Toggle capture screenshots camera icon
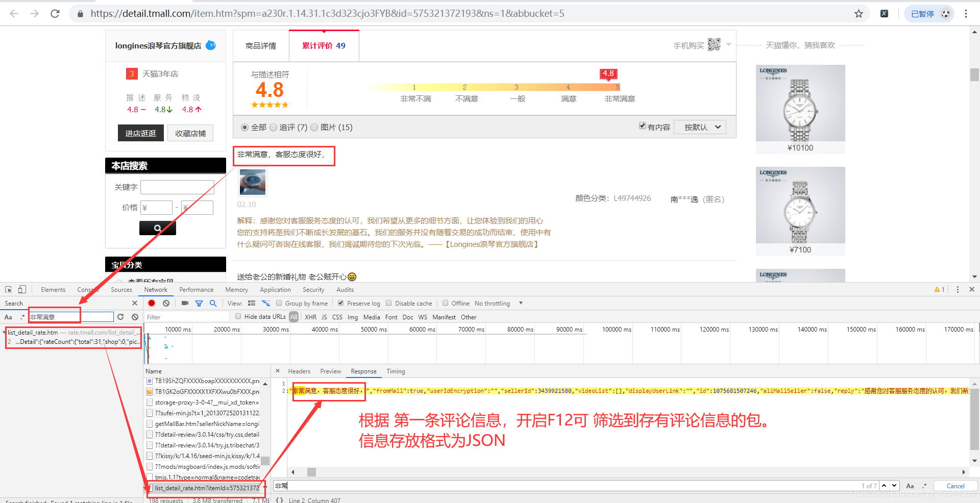This screenshot has height=503, width=980. tap(185, 303)
